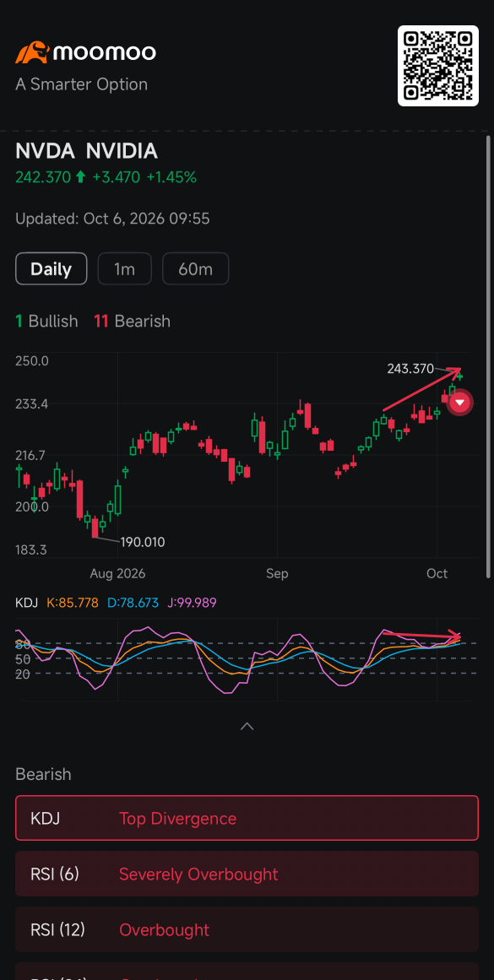Viewport: 494px width, 980px height.
Task: Click the price 242.370 value
Action: 43,177
